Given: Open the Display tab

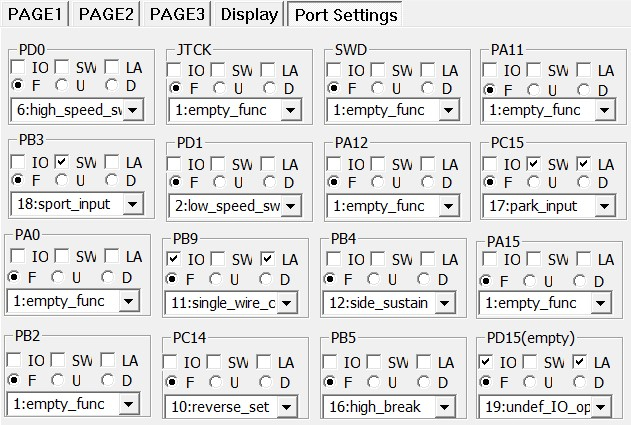Looking at the screenshot, I should click(249, 14).
